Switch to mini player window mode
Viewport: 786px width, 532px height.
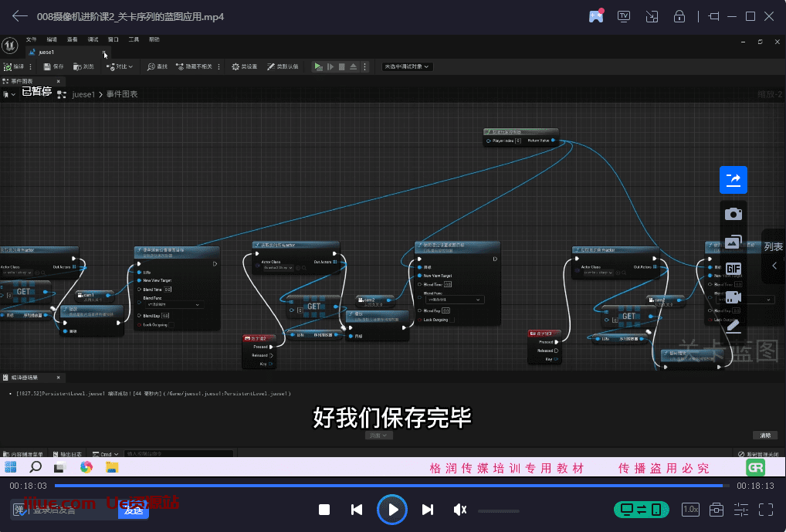652,16
